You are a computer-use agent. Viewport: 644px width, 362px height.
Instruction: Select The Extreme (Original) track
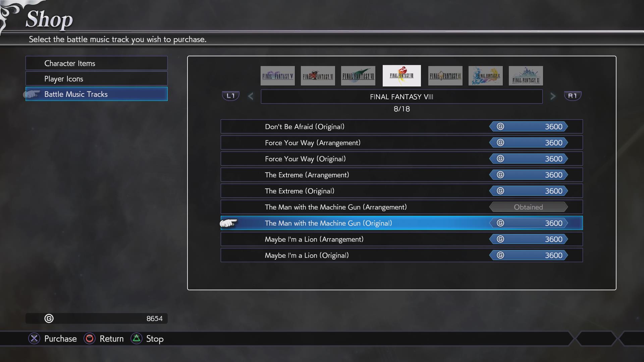coord(401,191)
